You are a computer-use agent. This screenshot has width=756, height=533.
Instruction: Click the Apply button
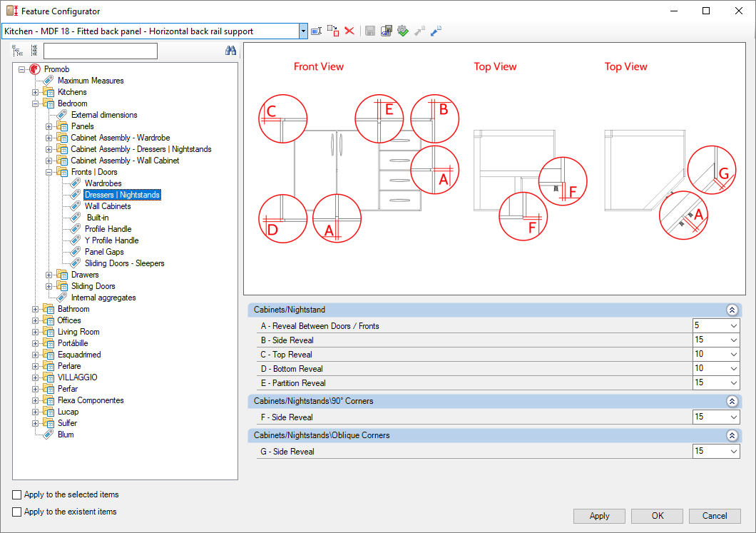click(599, 516)
